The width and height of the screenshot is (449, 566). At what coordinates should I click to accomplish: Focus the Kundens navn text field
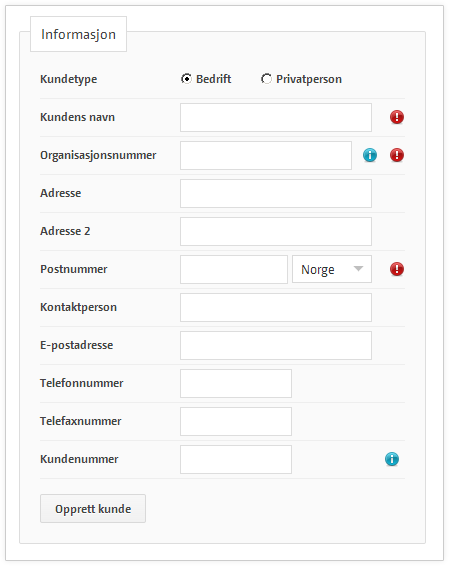(x=276, y=117)
